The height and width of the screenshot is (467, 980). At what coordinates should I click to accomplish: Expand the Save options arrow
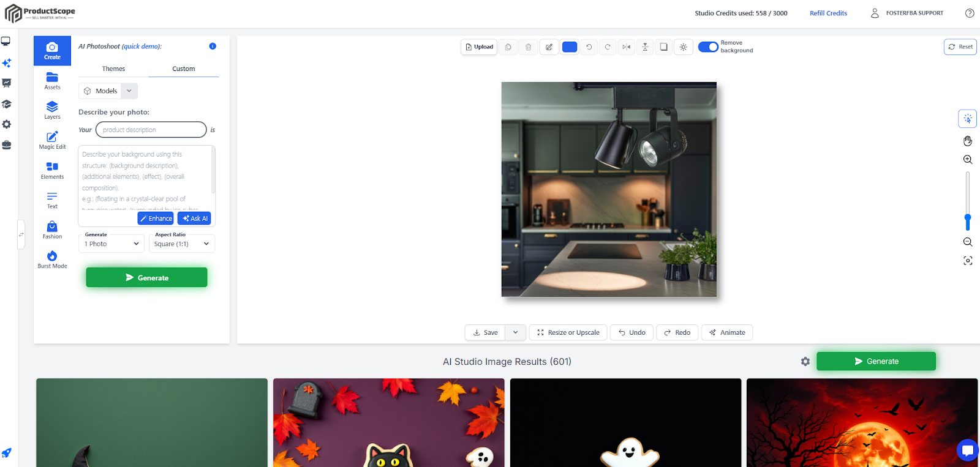pyautogui.click(x=516, y=332)
